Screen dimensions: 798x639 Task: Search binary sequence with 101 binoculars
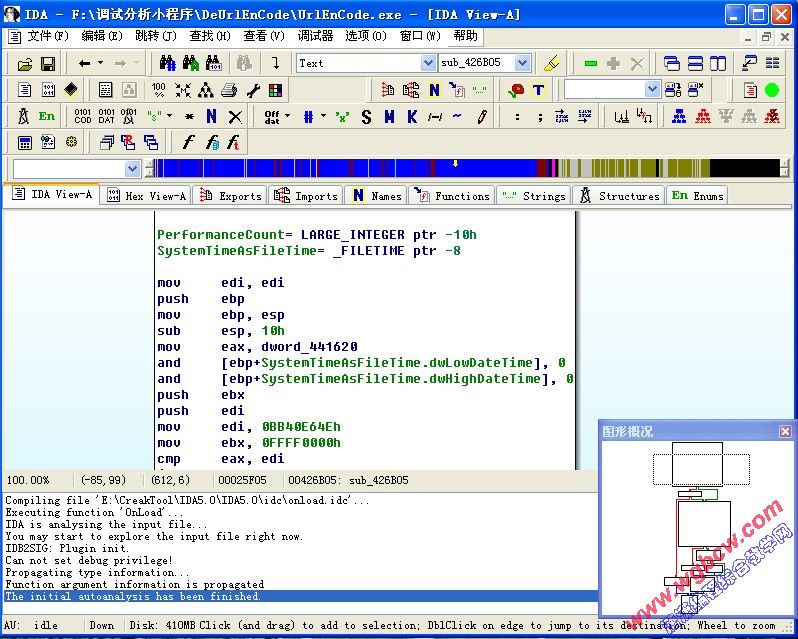(214, 63)
